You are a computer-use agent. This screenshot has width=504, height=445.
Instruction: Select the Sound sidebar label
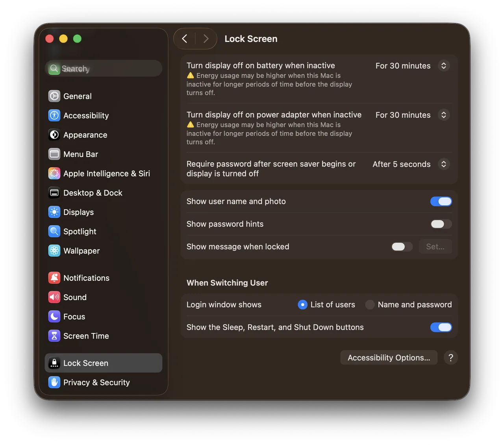75,297
